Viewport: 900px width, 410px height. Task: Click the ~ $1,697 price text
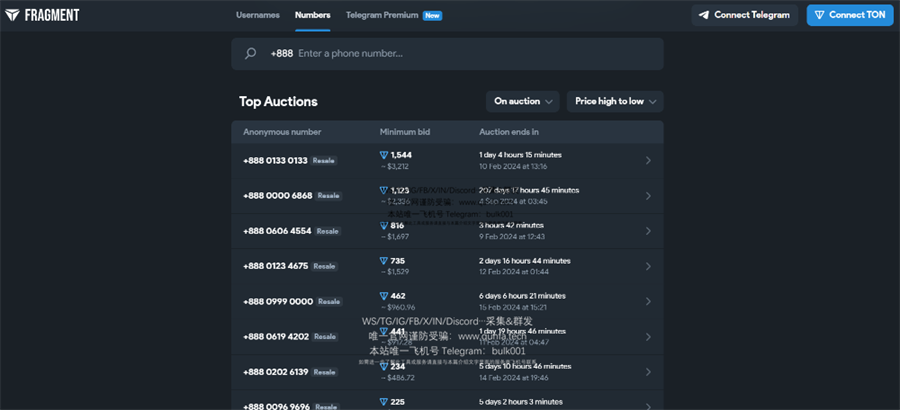394,237
